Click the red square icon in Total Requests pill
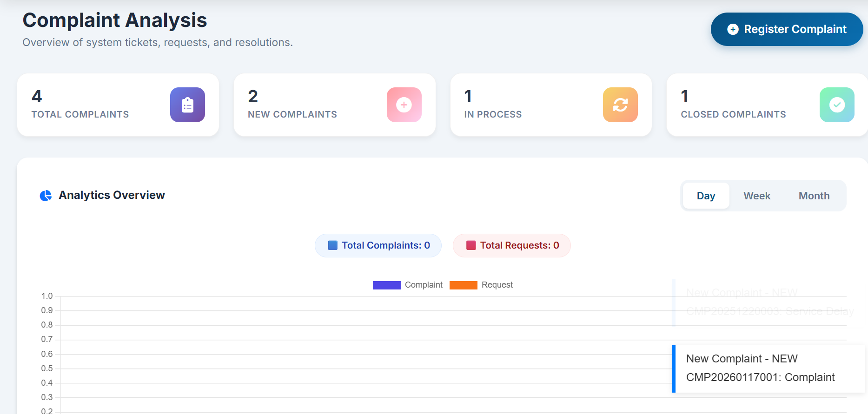868x414 pixels. tap(470, 245)
